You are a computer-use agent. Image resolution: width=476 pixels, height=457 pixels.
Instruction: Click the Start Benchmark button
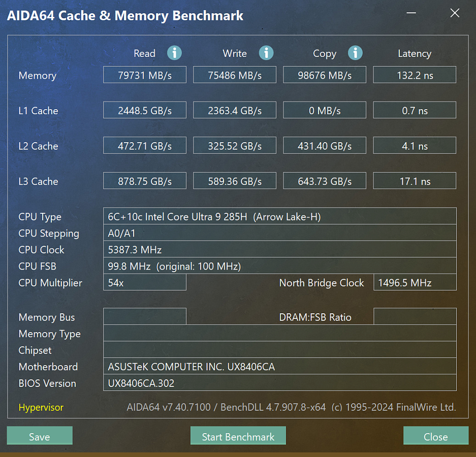(238, 436)
